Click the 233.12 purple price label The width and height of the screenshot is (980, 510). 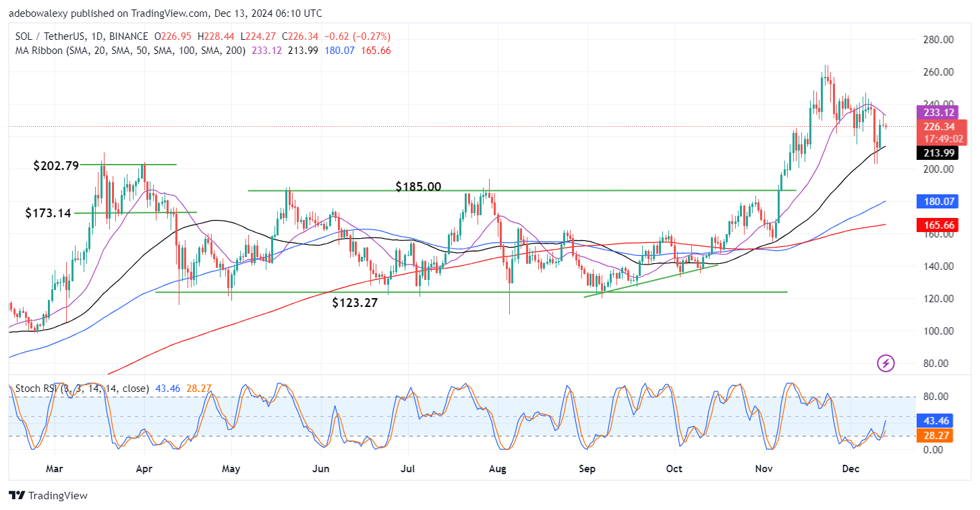pyautogui.click(x=939, y=113)
